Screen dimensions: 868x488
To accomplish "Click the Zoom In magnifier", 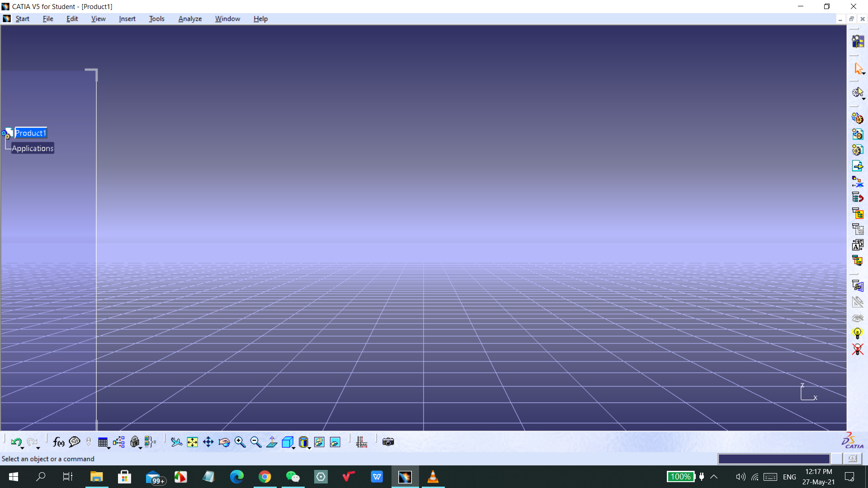I will (x=240, y=442).
